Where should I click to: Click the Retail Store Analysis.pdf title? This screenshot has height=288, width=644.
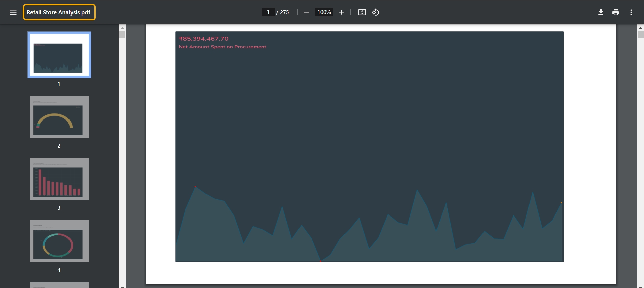(x=59, y=12)
